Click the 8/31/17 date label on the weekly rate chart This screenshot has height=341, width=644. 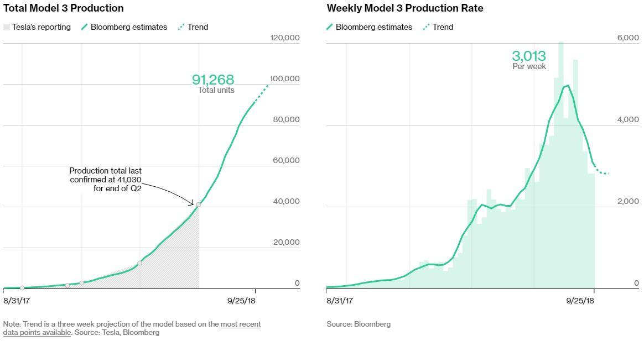pyautogui.click(x=340, y=301)
